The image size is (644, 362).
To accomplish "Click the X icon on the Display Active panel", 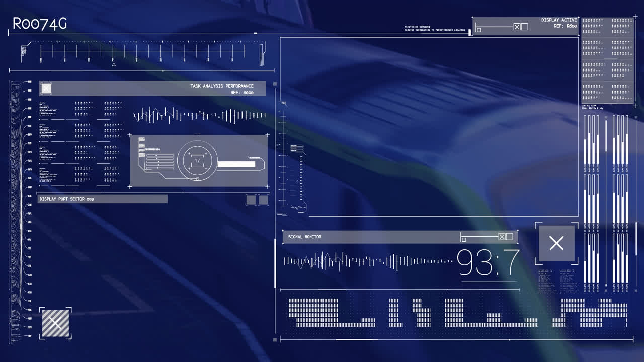I will coord(516,26).
